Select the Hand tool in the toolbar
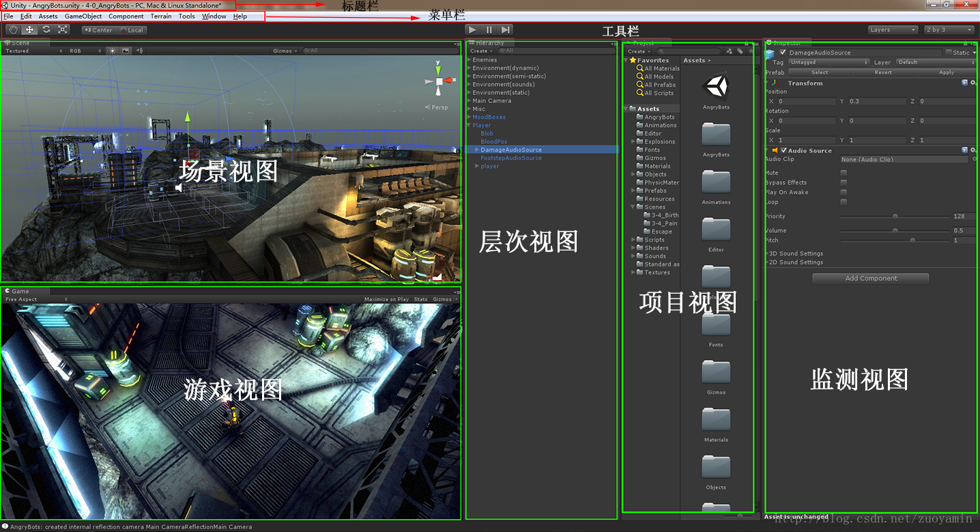The height and width of the screenshot is (532, 980). pyautogui.click(x=13, y=29)
